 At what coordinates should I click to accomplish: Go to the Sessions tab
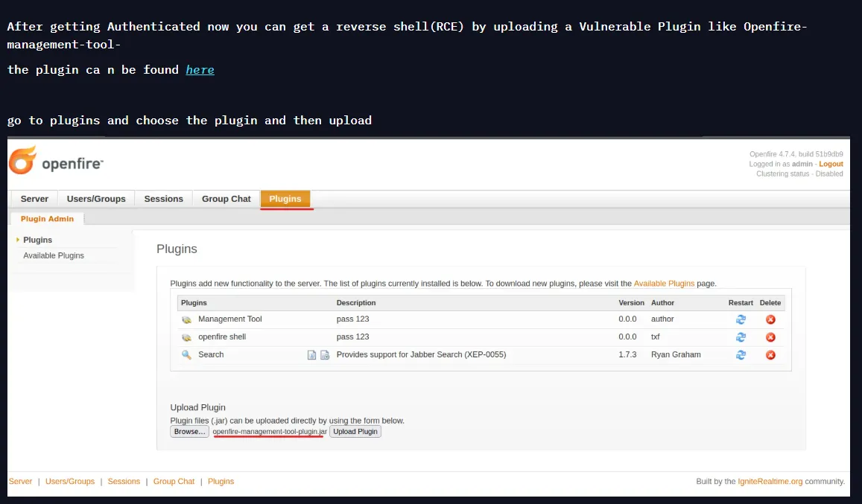[164, 199]
